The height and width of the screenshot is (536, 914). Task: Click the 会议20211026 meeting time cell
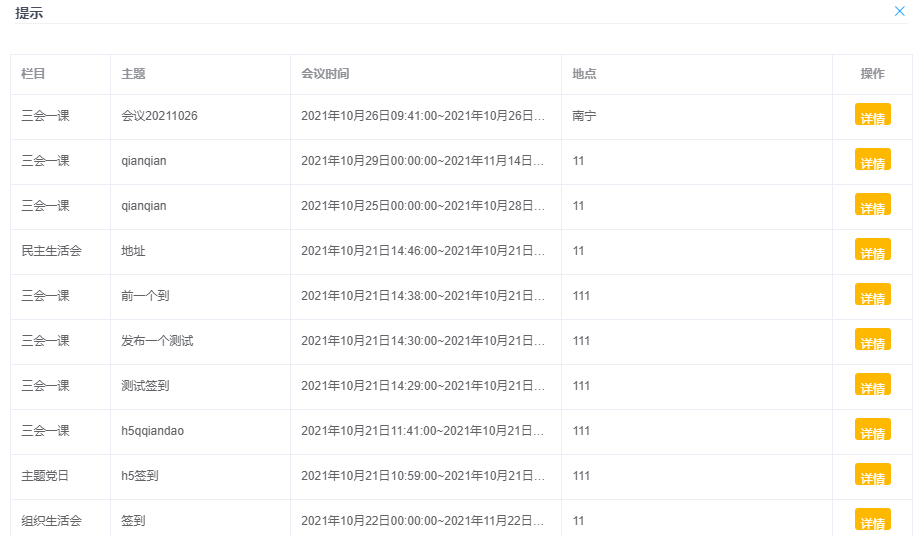pyautogui.click(x=423, y=116)
